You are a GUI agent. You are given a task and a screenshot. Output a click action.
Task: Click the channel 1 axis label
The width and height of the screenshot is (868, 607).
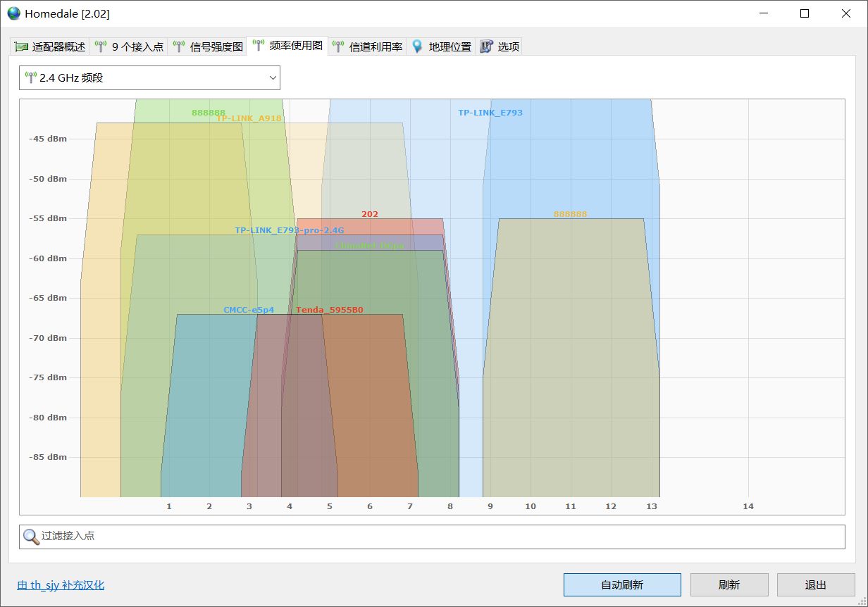(x=169, y=506)
